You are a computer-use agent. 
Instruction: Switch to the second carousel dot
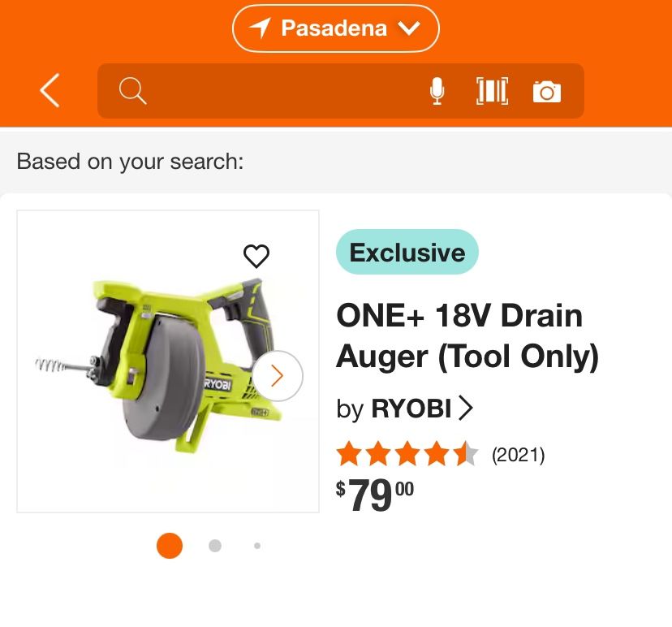pyautogui.click(x=215, y=546)
